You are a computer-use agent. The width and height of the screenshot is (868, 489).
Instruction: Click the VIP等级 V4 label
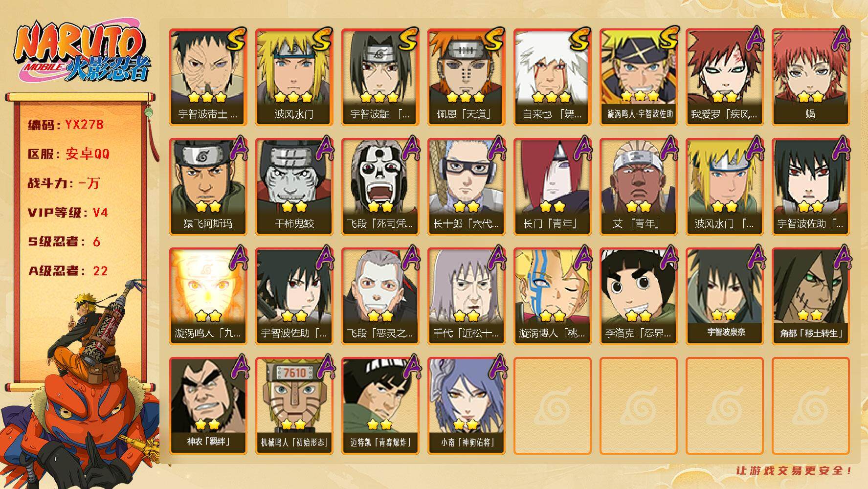tap(68, 213)
